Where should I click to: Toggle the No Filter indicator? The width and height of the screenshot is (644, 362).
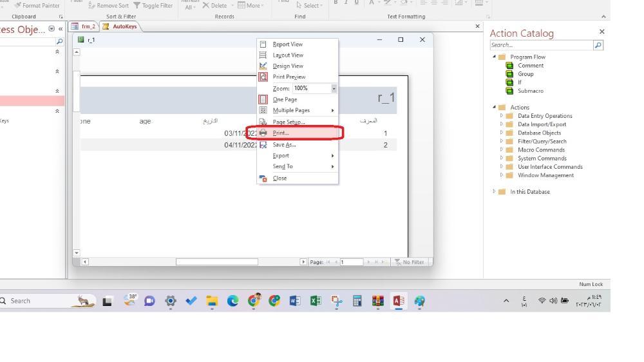point(409,262)
